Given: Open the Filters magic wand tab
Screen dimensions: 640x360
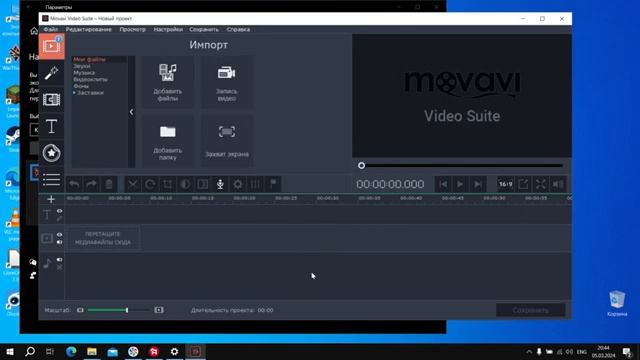Looking at the screenshot, I should click(51, 73).
